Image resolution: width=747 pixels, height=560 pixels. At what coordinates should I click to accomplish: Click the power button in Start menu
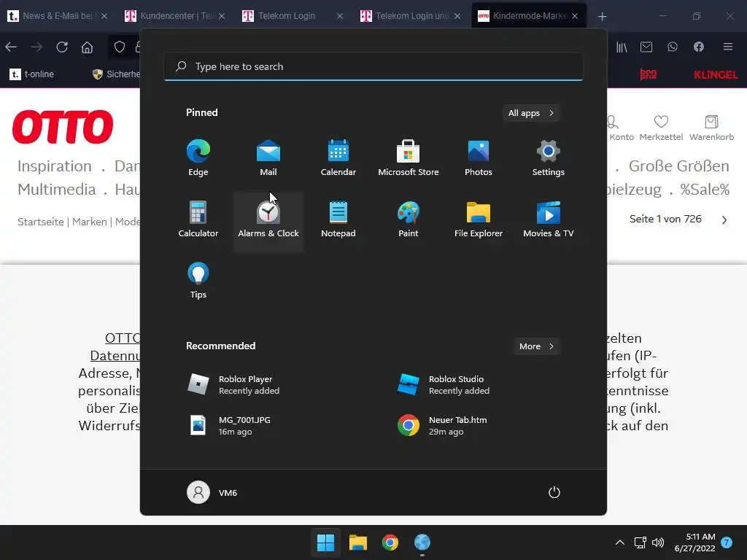coord(554,492)
